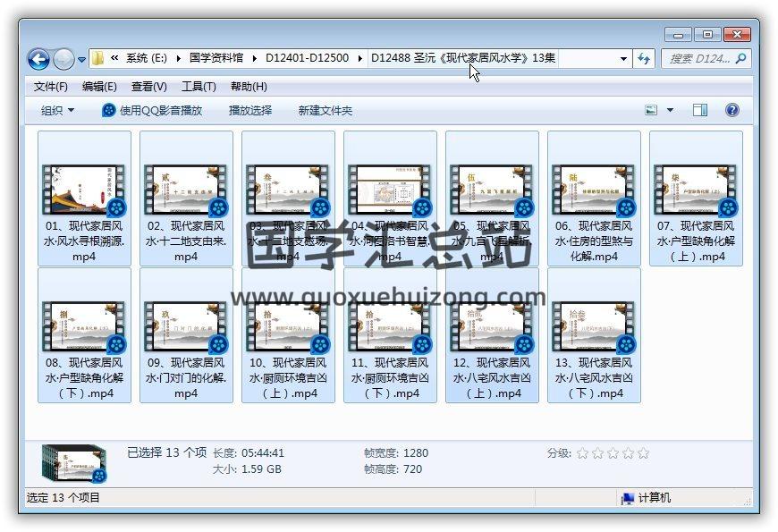Viewport: 778px width, 532px height.
Task: Click the search magnifier icon
Action: click(741, 58)
